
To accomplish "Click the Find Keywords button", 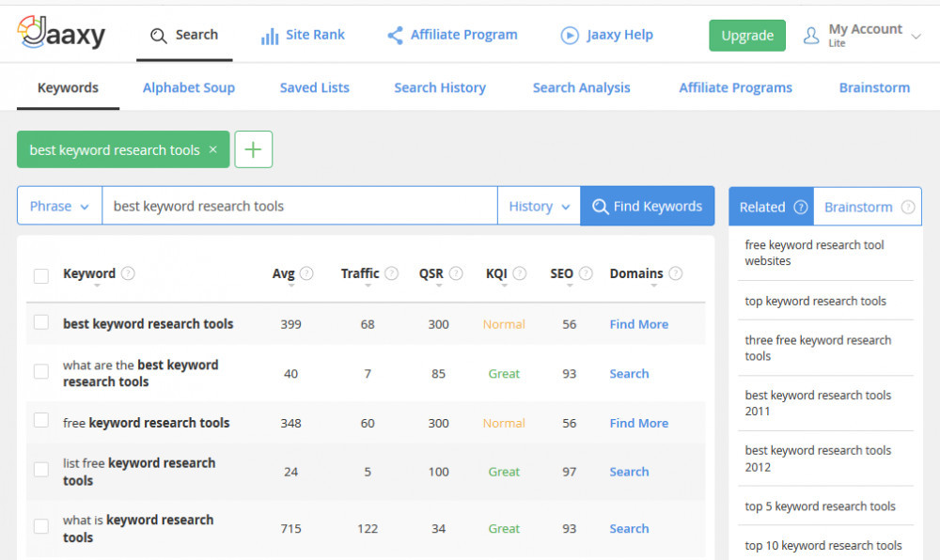I will click(x=648, y=206).
